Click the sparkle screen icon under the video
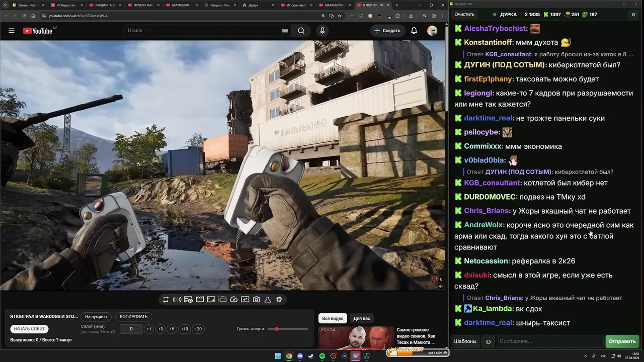644x362 pixels. tap(245, 300)
